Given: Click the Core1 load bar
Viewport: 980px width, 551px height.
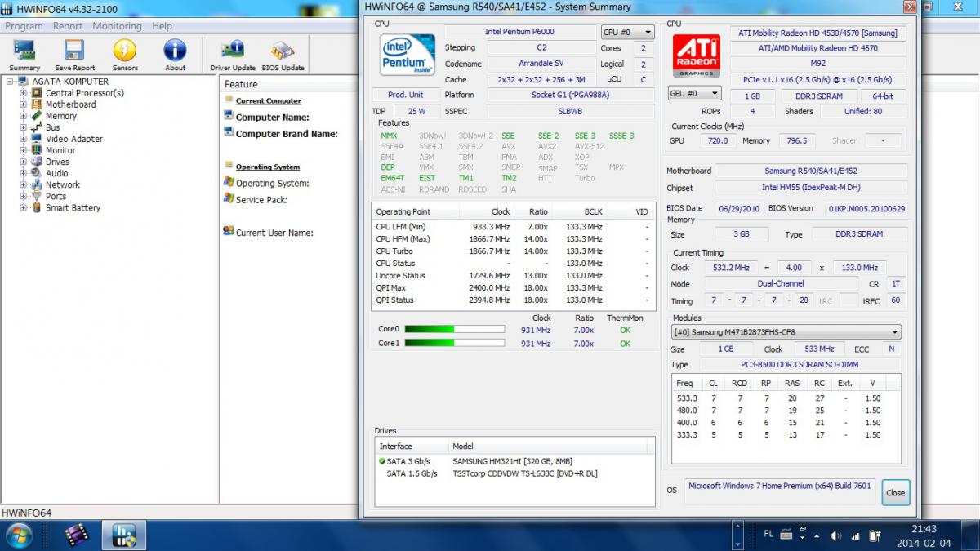Looking at the screenshot, I should (x=455, y=344).
